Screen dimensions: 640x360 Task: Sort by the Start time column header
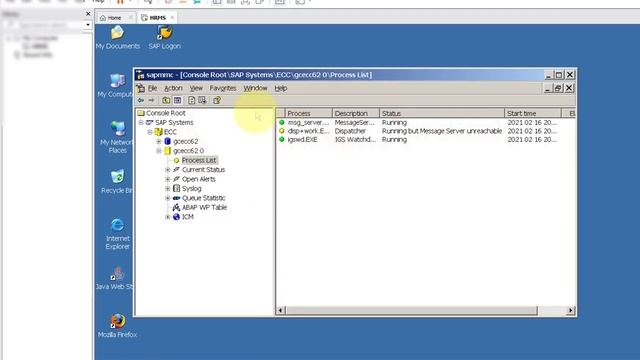point(533,113)
